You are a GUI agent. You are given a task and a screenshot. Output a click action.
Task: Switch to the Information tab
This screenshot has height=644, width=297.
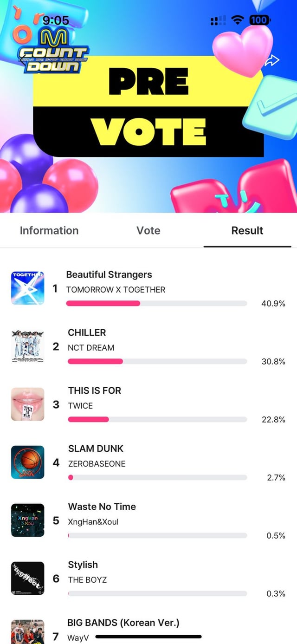click(49, 231)
